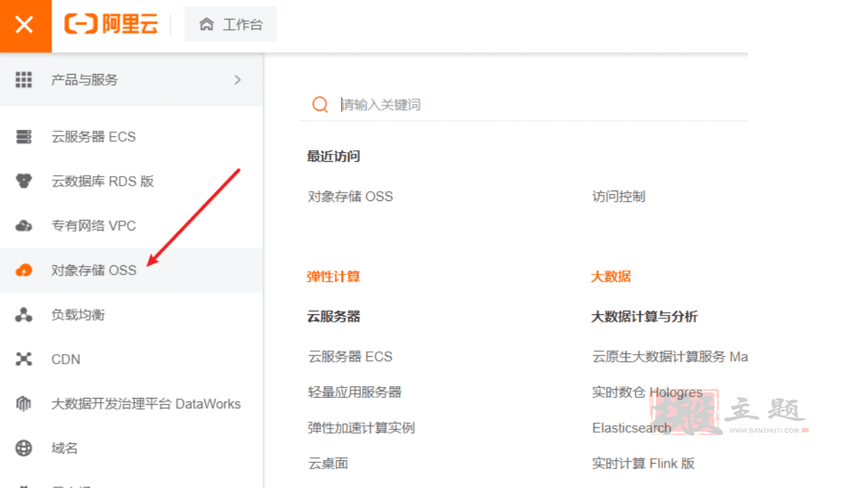This screenshot has height=488, width=868.
Task: Click the Aliyun logo
Action: click(111, 24)
